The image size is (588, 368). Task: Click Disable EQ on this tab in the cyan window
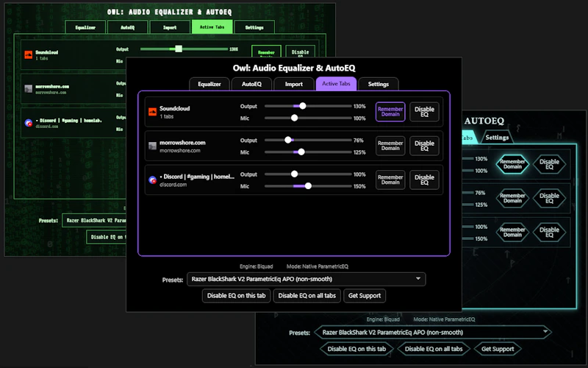pos(356,349)
